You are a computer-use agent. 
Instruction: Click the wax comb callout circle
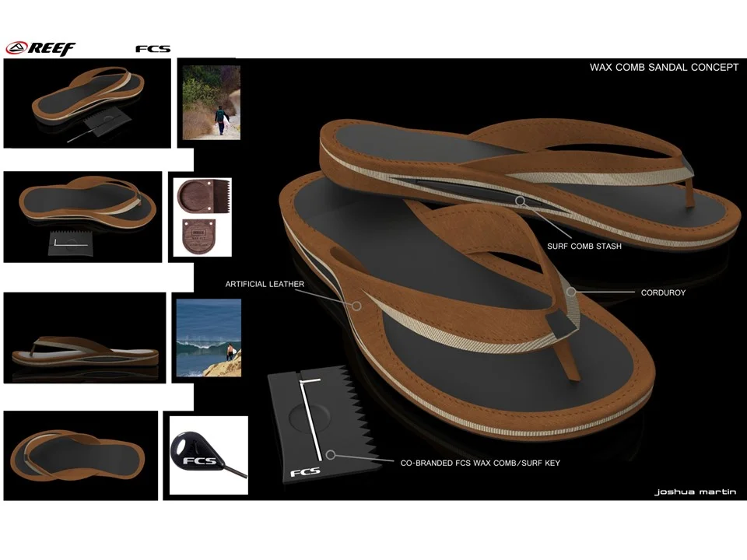pyautogui.click(x=331, y=455)
